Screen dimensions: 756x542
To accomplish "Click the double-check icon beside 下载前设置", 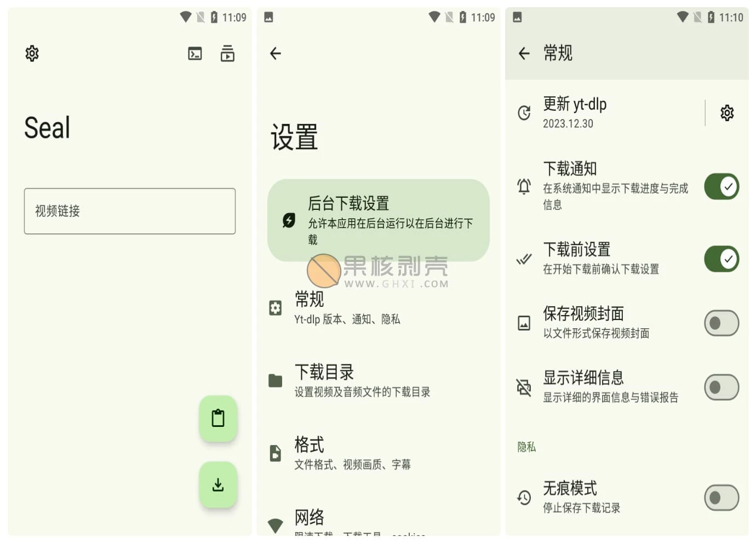I will pos(524,259).
